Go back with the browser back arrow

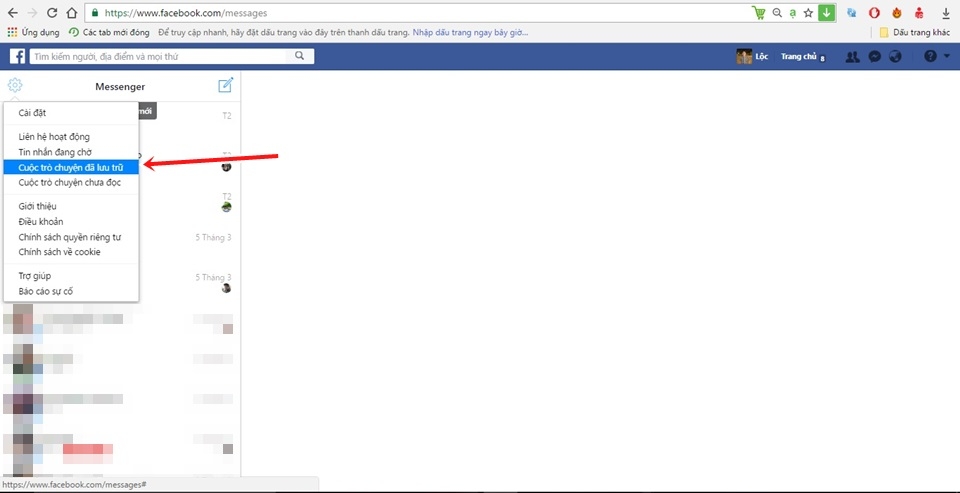pyautogui.click(x=13, y=13)
